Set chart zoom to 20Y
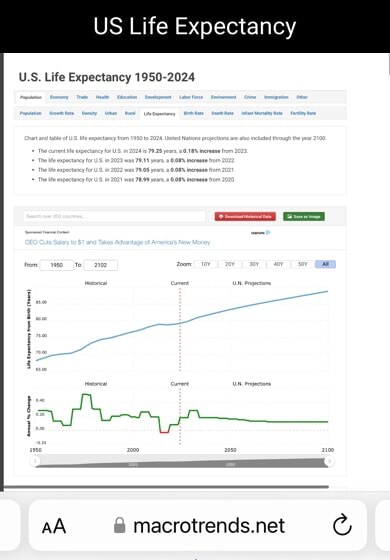 click(230, 264)
